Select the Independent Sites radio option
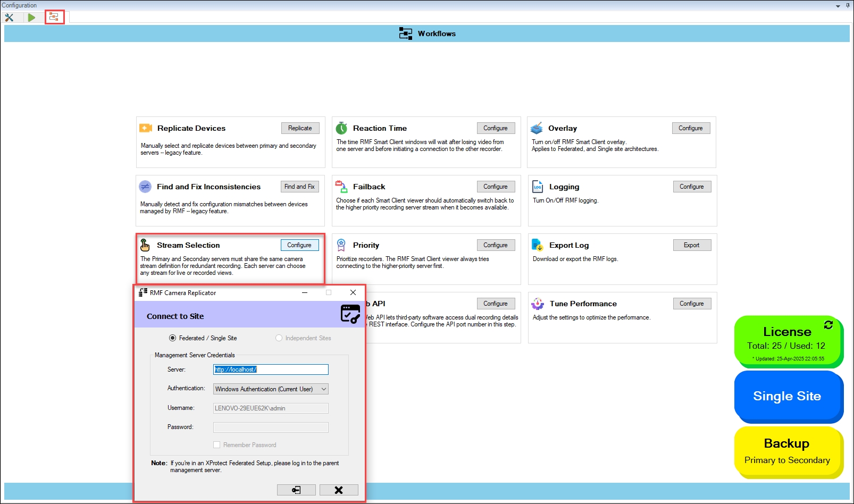The image size is (854, 504). pyautogui.click(x=279, y=338)
